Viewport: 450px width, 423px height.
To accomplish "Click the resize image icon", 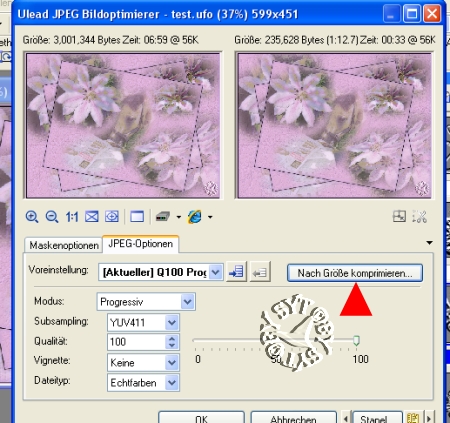I will pos(399,217).
